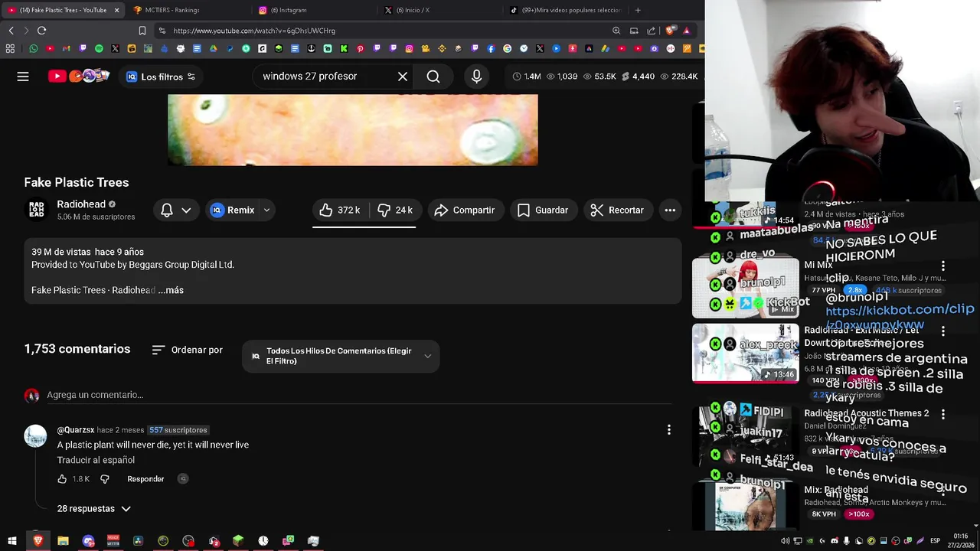
Task: Open @Quarzsx commenter profile
Action: (x=76, y=430)
